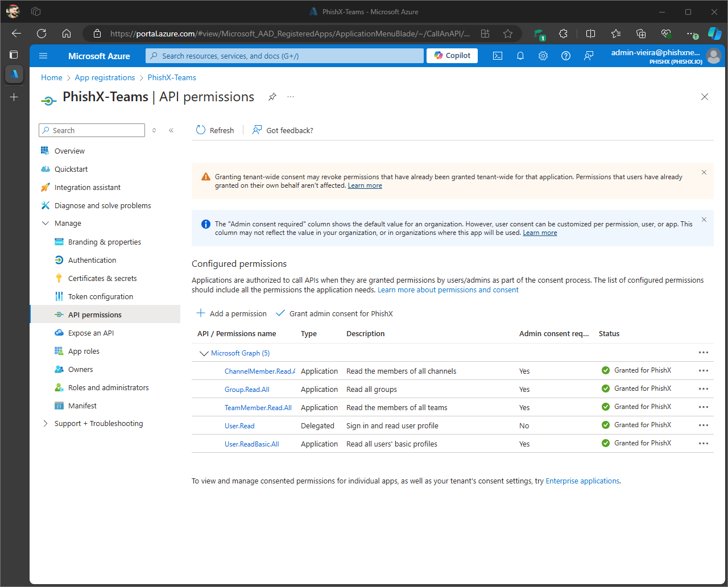728x587 pixels.
Task: Open the admin-vieira account avatar
Action: click(713, 56)
